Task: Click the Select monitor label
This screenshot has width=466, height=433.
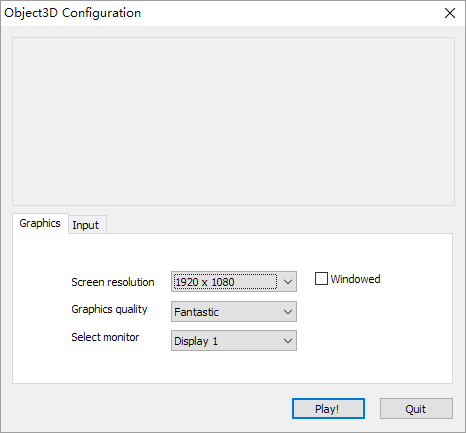Action: pos(105,337)
